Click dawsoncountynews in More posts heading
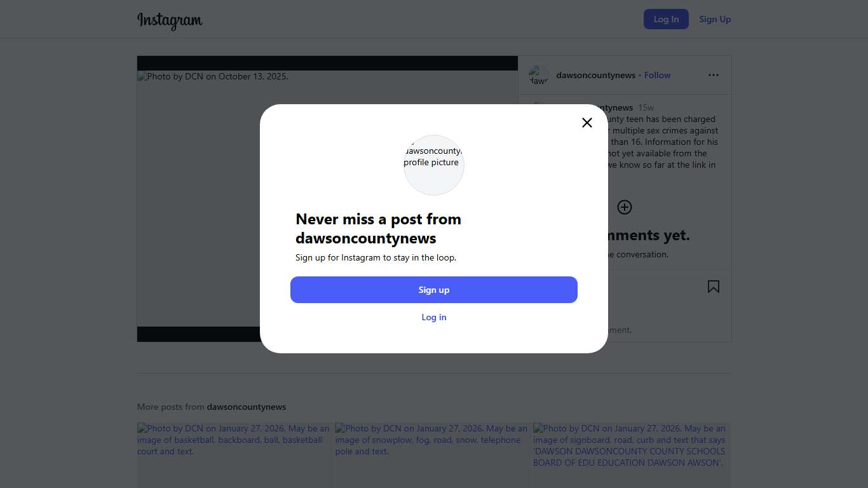868x488 pixels. [x=246, y=407]
